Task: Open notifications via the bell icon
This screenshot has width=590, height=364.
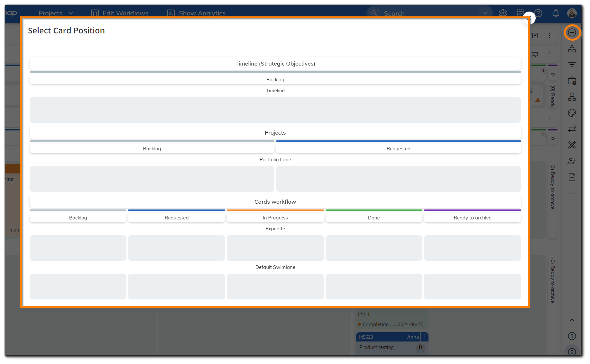Action: (x=556, y=13)
